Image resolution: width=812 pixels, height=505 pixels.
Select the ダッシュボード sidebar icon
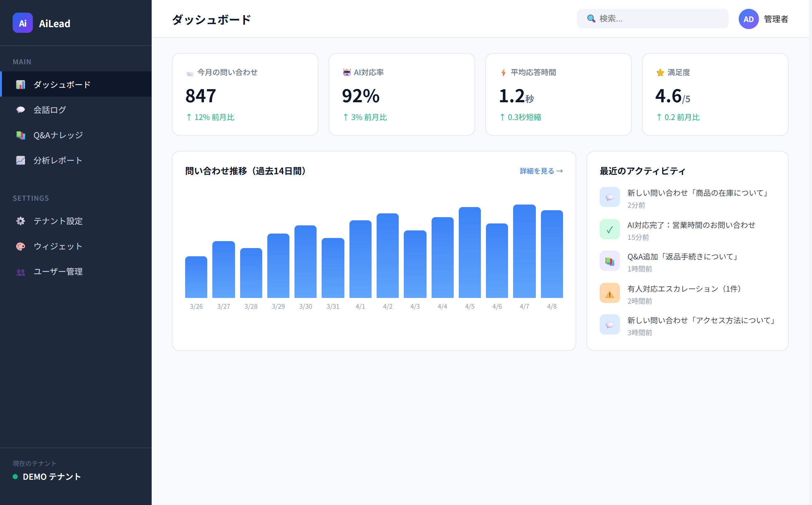(21, 85)
